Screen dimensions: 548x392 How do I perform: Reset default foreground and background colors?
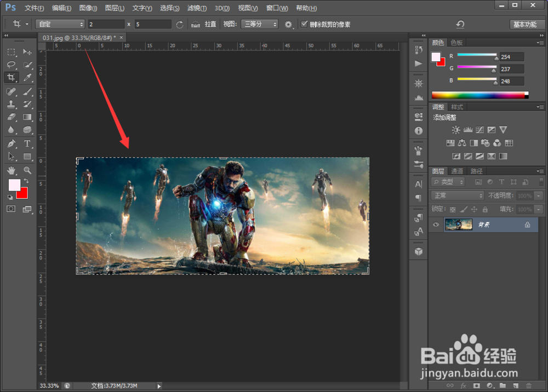[10, 197]
